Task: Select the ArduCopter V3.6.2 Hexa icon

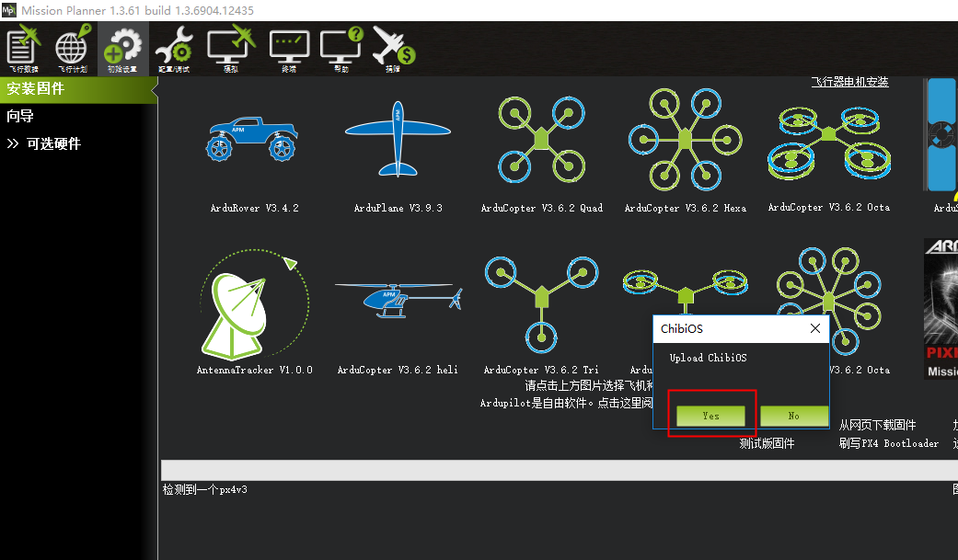Action: 685,140
